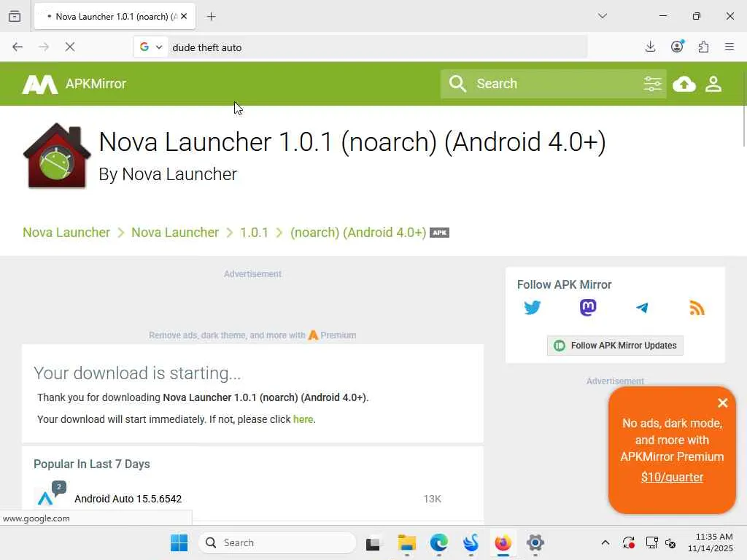
Task: Go back to the previous page
Action: click(18, 47)
